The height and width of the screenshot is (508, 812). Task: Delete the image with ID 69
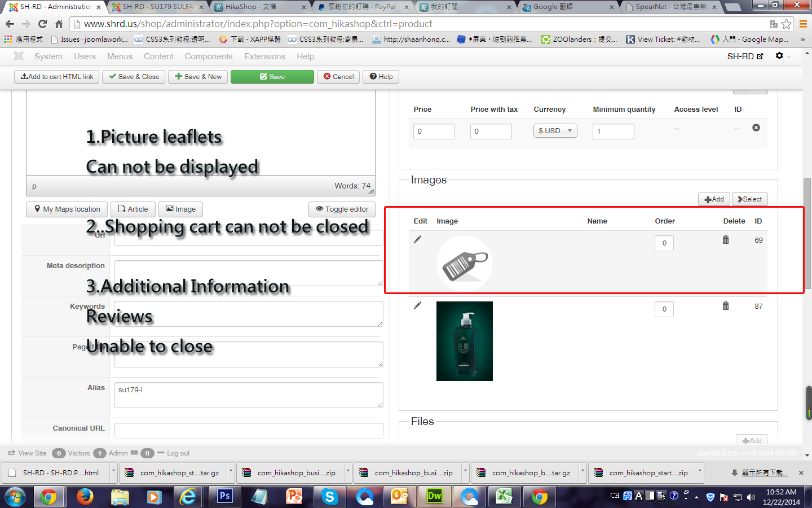pos(726,240)
